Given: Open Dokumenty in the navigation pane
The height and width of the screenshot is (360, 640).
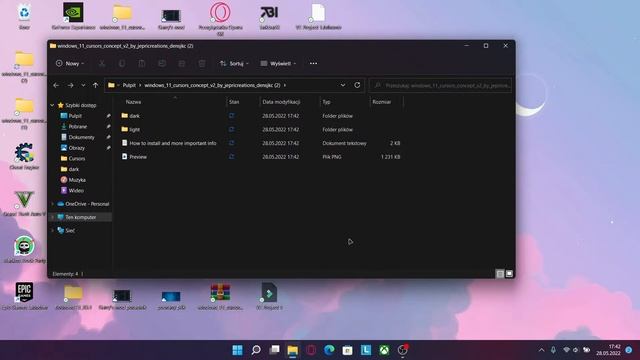Looking at the screenshot, I should click(78, 137).
